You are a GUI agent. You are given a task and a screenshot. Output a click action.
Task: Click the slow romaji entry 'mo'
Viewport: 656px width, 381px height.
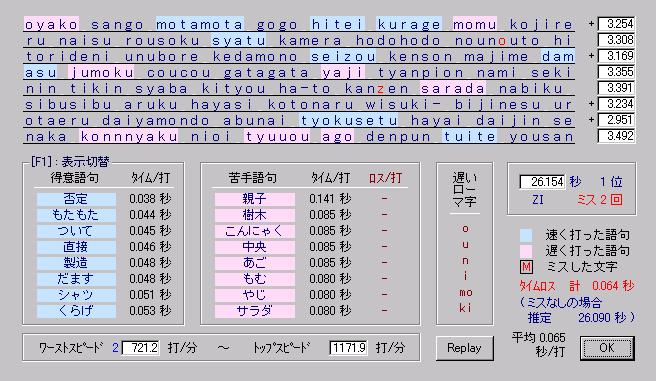(x=465, y=292)
